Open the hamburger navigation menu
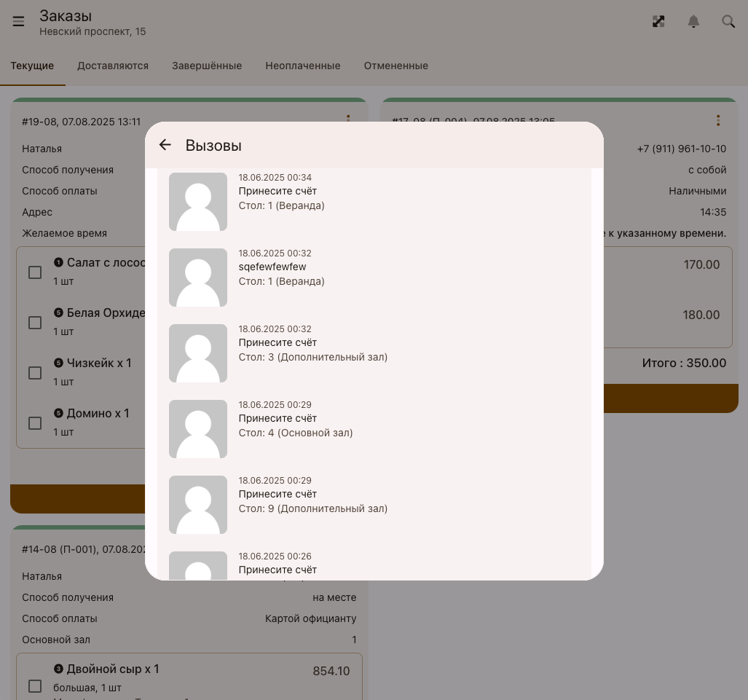 18,21
